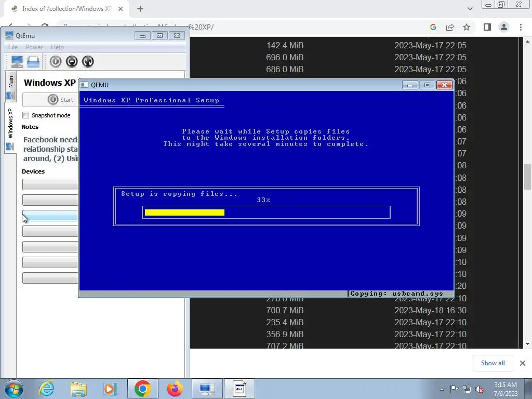Launch Firefox from the taskbar
This screenshot has height=399, width=532.
pyautogui.click(x=175, y=389)
